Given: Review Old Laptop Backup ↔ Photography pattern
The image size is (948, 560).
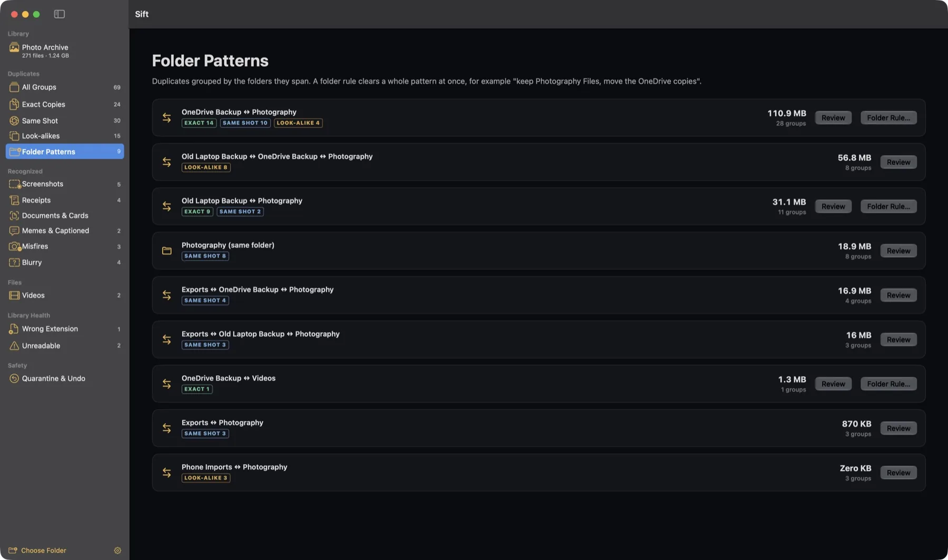Looking at the screenshot, I should click(833, 206).
